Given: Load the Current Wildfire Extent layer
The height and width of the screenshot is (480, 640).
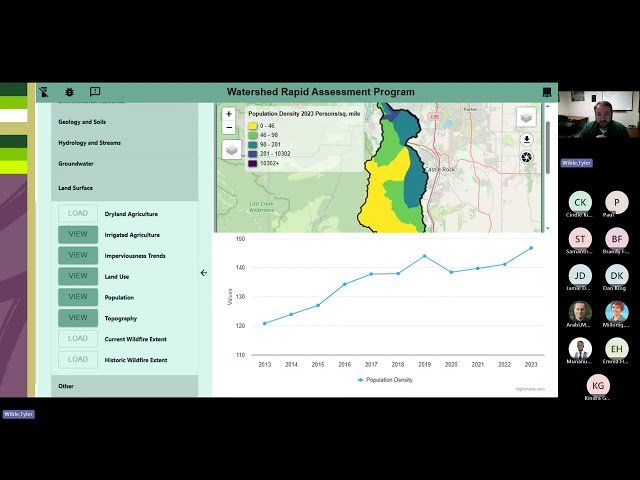Looking at the screenshot, I should pyautogui.click(x=78, y=339).
